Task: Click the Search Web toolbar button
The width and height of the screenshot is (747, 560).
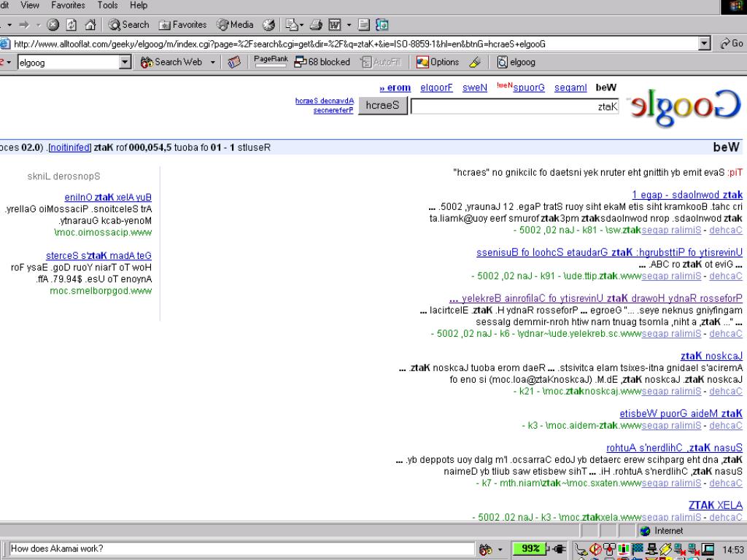Action: pyautogui.click(x=171, y=62)
